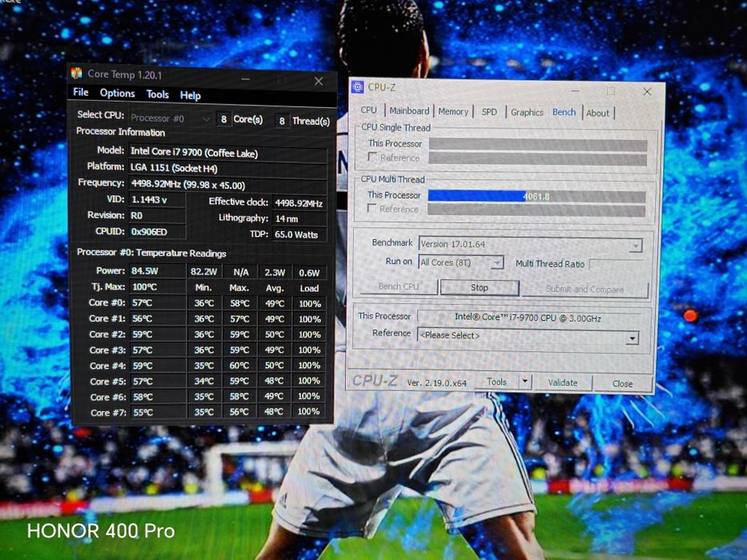Switch to the SPD tab in CPU-Z
The height and width of the screenshot is (560, 747).
[489, 112]
